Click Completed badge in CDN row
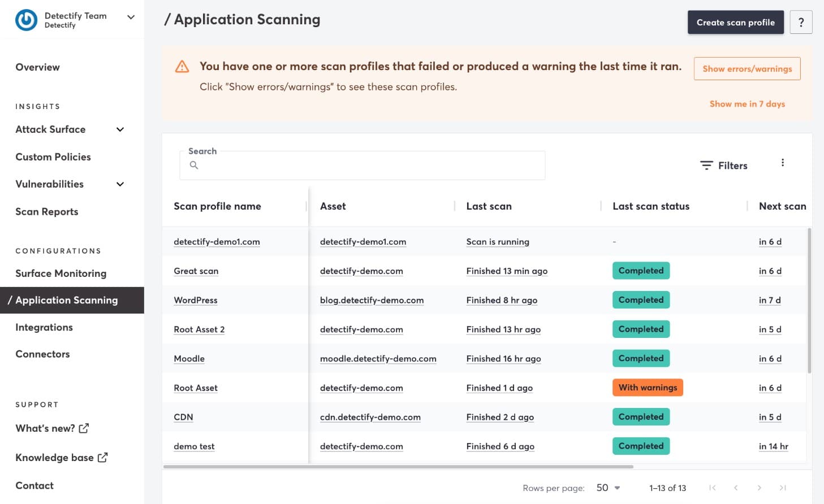 (641, 417)
